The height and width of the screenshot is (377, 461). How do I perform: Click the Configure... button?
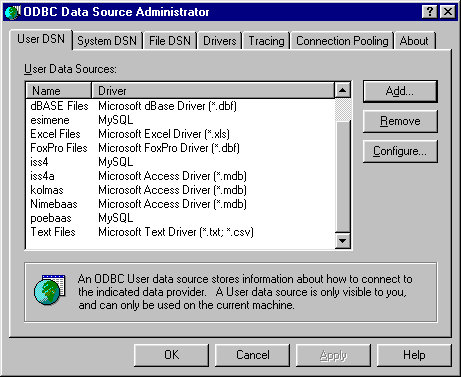pos(400,151)
